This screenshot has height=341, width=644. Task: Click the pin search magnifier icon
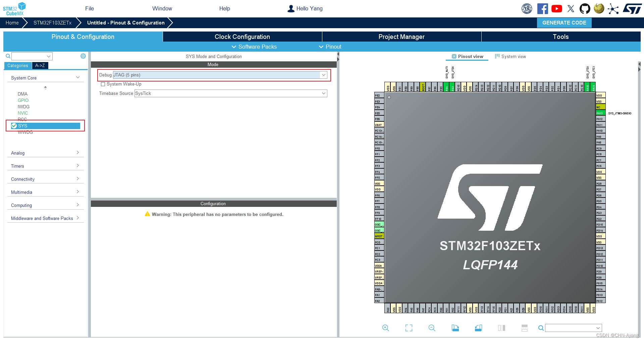click(541, 328)
